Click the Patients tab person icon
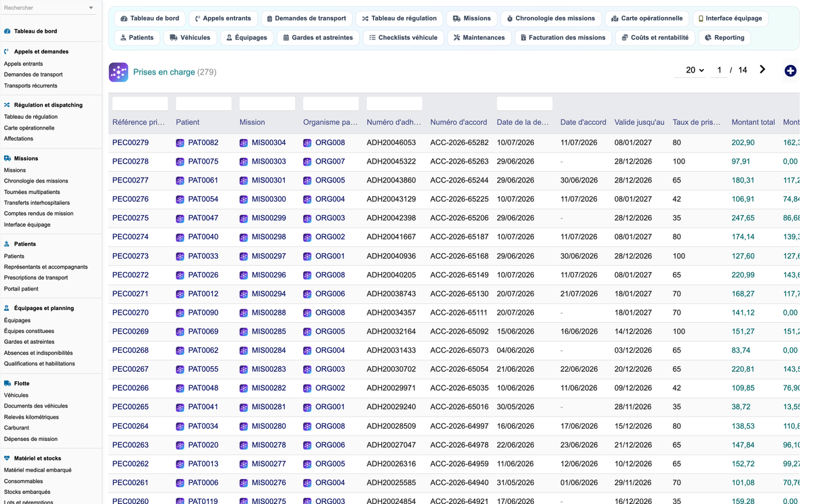Image resolution: width=814 pixels, height=504 pixels. coord(123,37)
